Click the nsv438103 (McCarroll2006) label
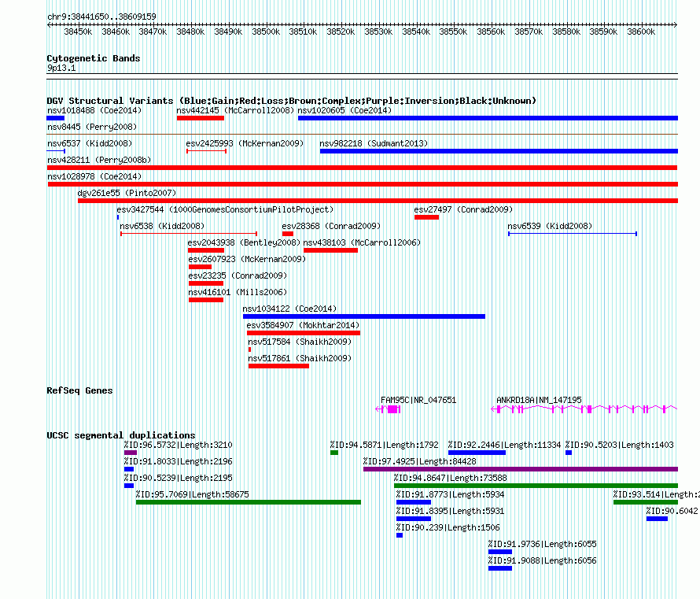 [362, 242]
